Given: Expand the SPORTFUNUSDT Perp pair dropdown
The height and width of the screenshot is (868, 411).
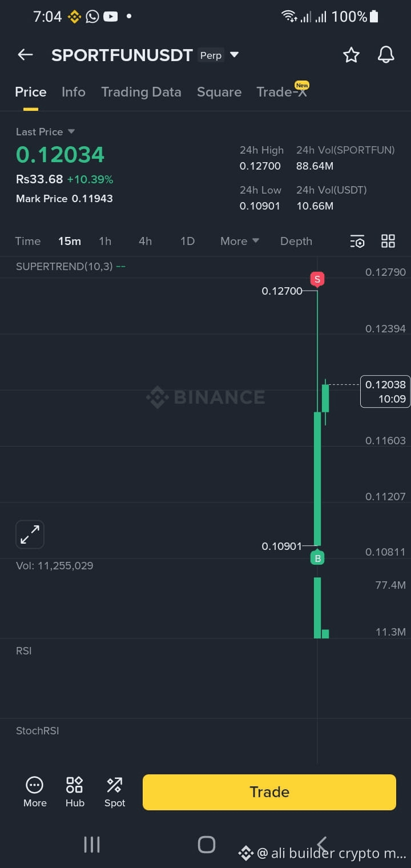Looking at the screenshot, I should click(x=234, y=55).
